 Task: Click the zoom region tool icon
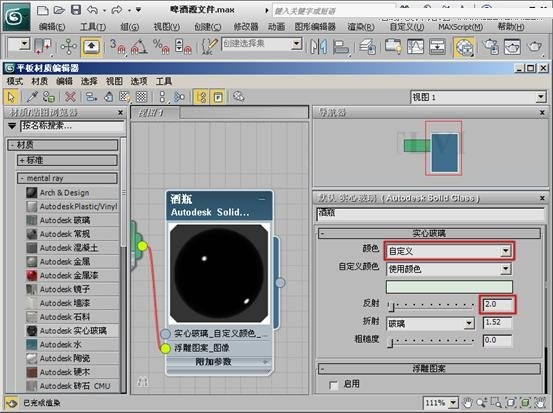(x=496, y=402)
